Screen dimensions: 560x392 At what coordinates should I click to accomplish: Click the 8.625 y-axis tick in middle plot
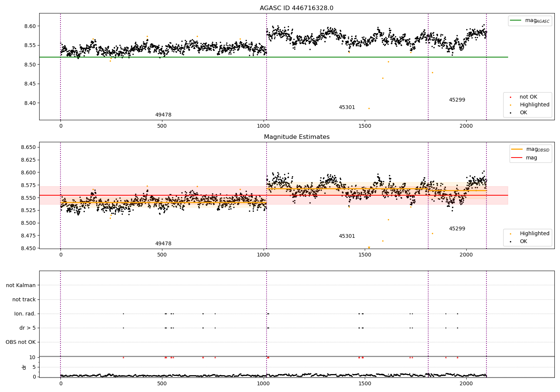click(x=28, y=160)
